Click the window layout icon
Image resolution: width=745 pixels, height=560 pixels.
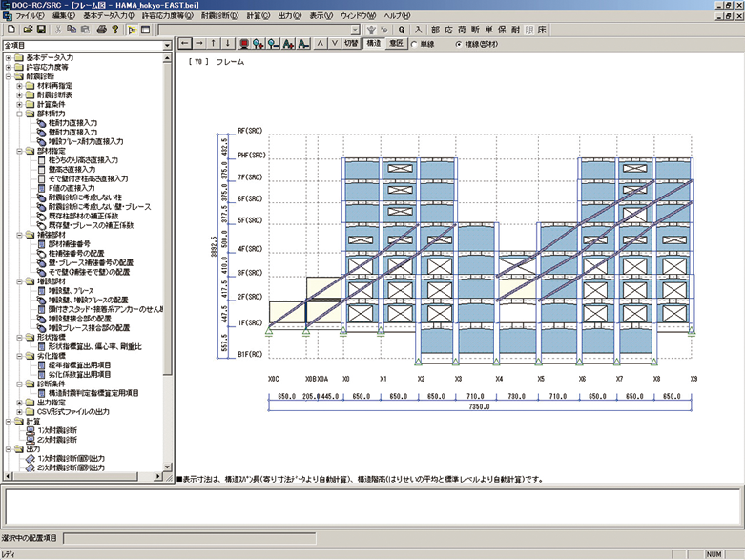145,30
